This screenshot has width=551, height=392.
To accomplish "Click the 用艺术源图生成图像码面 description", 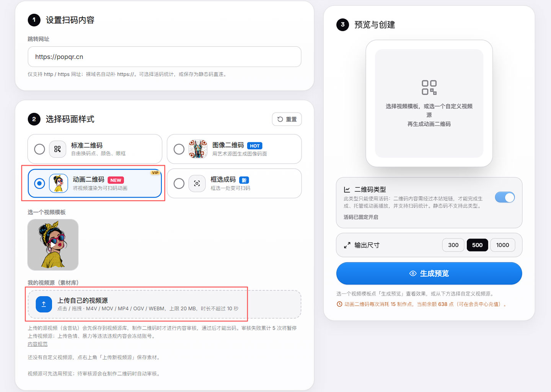I will [x=240, y=154].
